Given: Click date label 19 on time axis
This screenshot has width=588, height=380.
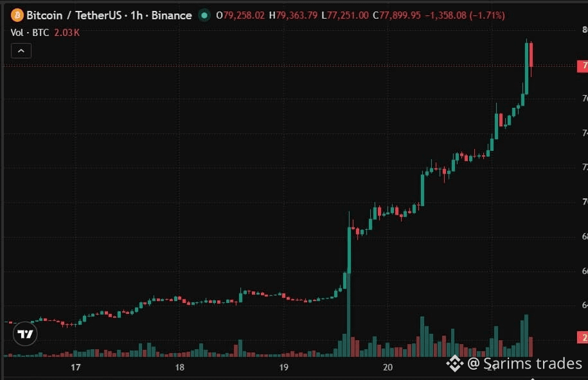Looking at the screenshot, I should [x=284, y=367].
